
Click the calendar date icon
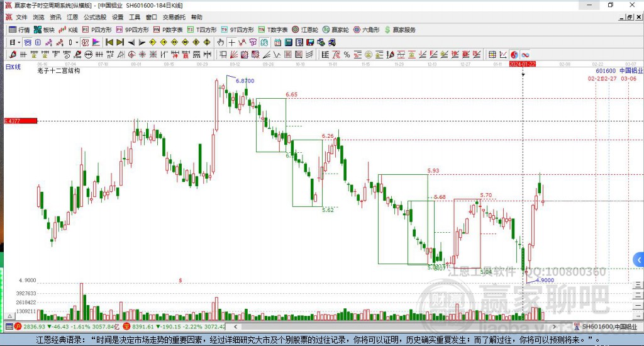[277, 42]
